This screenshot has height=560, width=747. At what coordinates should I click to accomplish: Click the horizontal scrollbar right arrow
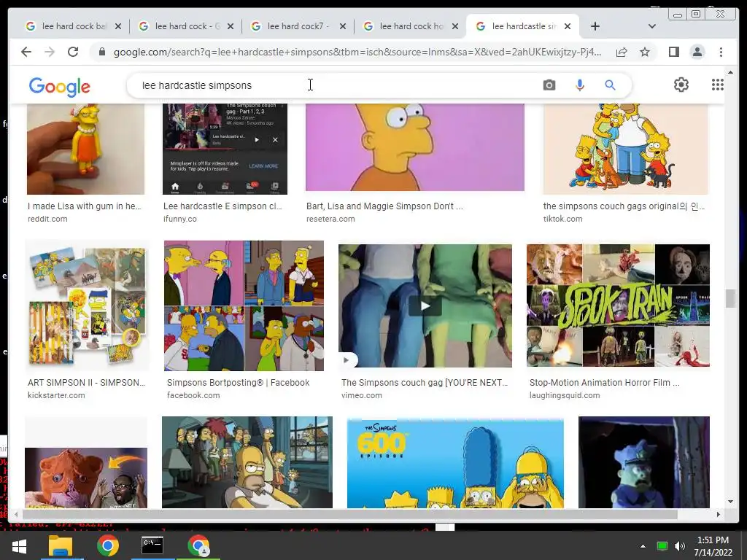(x=718, y=514)
